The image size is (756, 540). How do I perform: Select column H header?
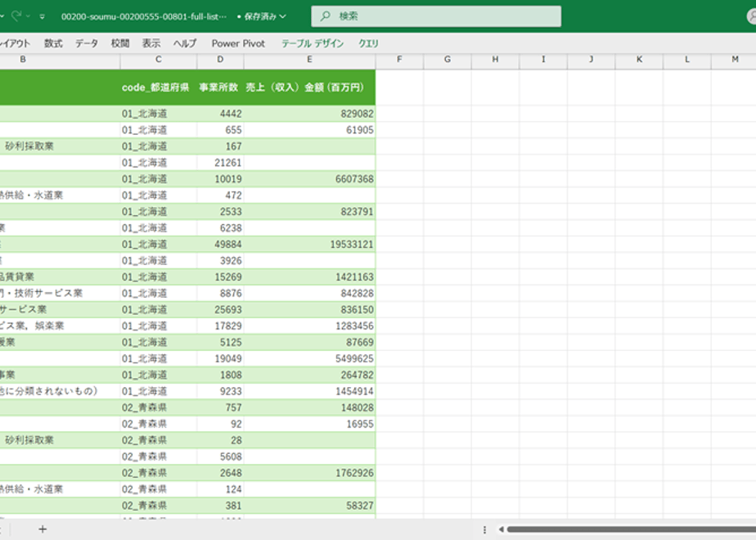tap(495, 59)
